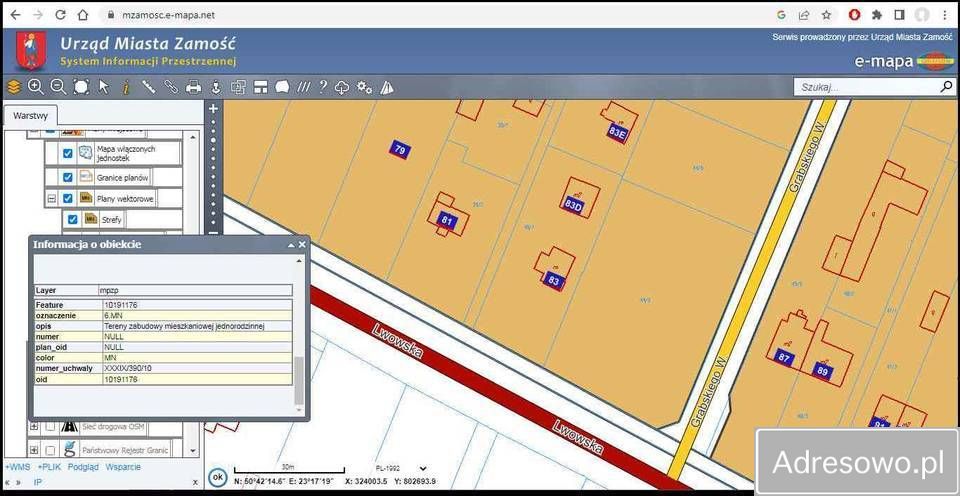Click the current zoom level slider dot
The width and height of the screenshot is (960, 496).
213,140
